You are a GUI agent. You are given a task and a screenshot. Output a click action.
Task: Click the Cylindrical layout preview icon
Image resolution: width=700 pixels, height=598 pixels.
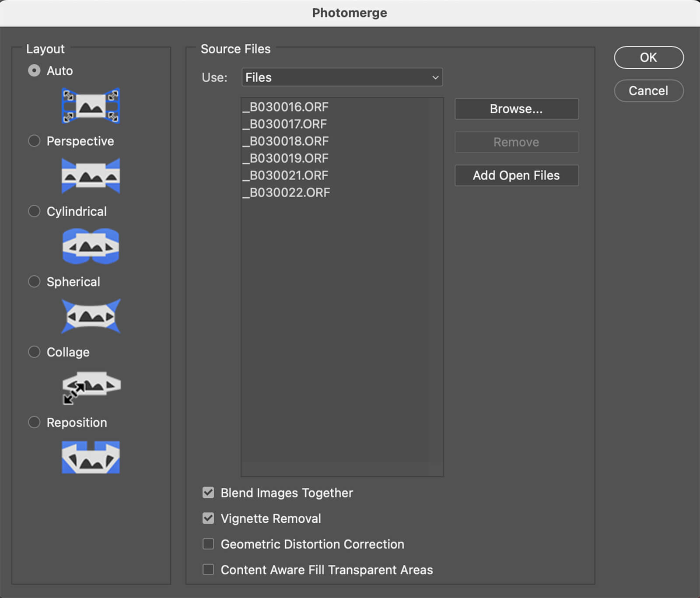click(91, 246)
